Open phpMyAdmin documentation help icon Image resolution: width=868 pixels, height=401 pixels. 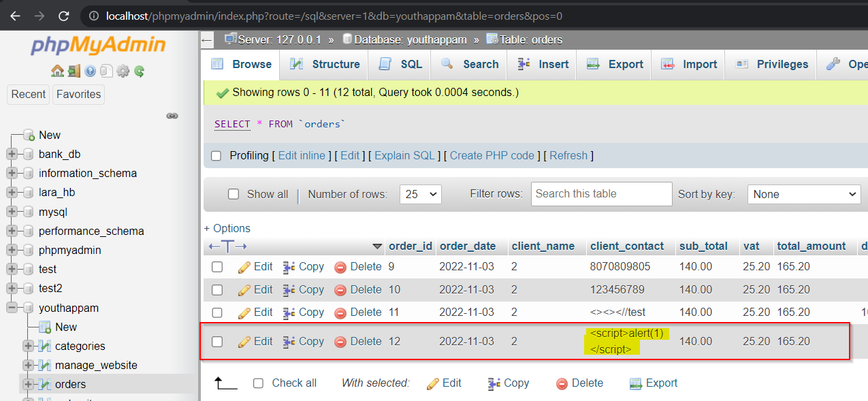pyautogui.click(x=90, y=71)
